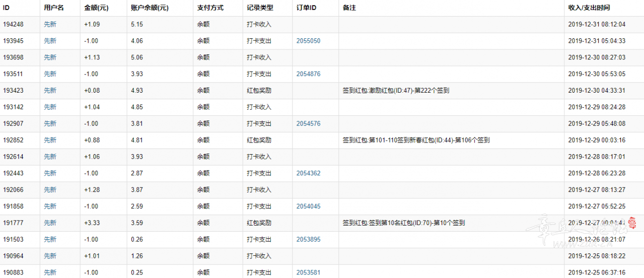Select timestamp 2019-12-31 08:12:04
Screen dimensions: 644x278
coord(597,24)
